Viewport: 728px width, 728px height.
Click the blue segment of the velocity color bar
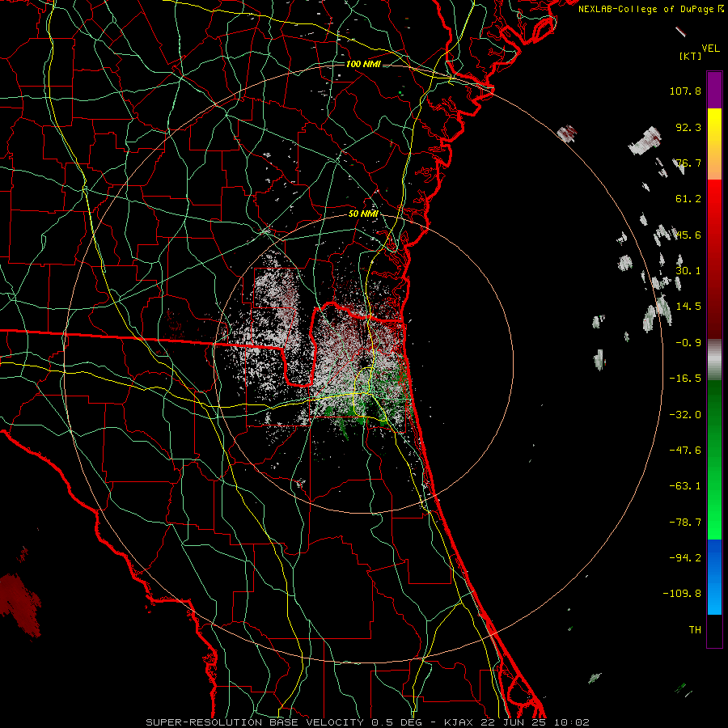[714, 577]
